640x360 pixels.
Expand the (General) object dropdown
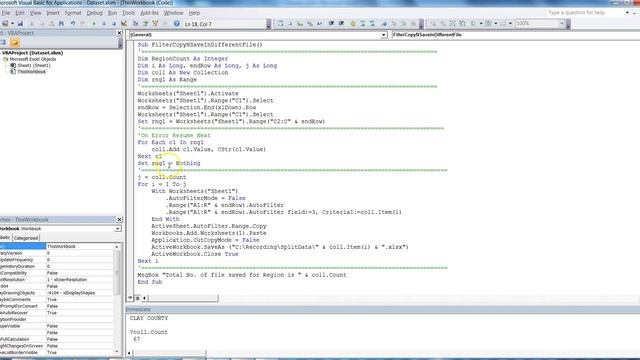pos(383,35)
